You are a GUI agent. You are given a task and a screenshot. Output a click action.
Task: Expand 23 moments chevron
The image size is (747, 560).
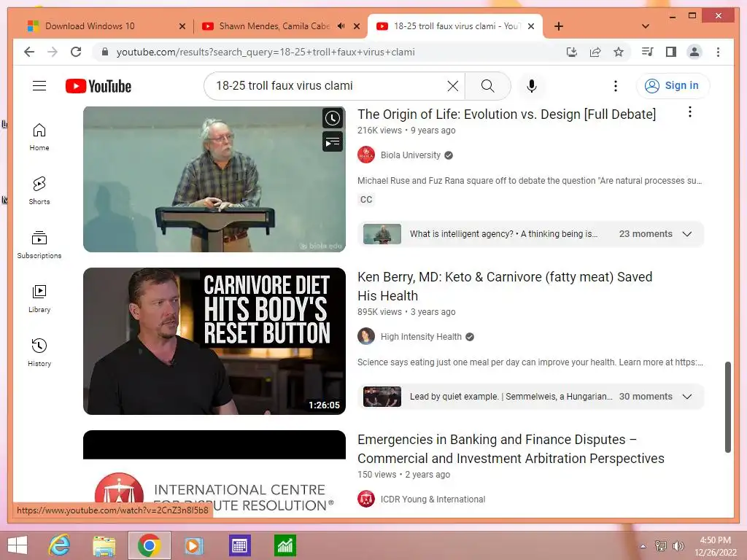(x=687, y=234)
